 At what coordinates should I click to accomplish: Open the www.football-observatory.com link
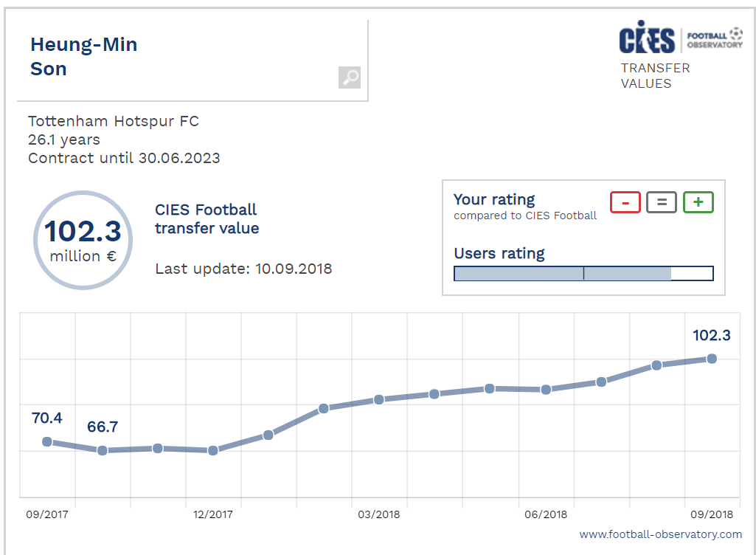(x=660, y=534)
